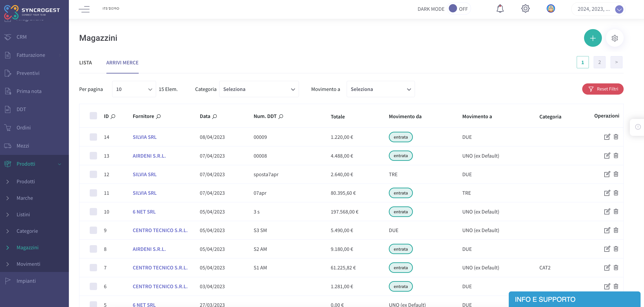This screenshot has width=644, height=307.
Task: Switch to the LISTA tab
Action: 86,63
